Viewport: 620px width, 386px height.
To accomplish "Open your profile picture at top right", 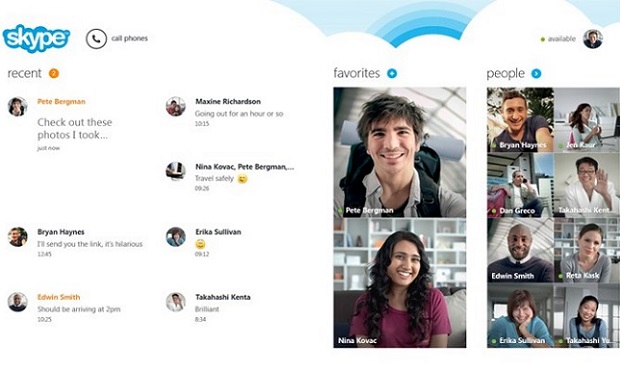I will (593, 39).
